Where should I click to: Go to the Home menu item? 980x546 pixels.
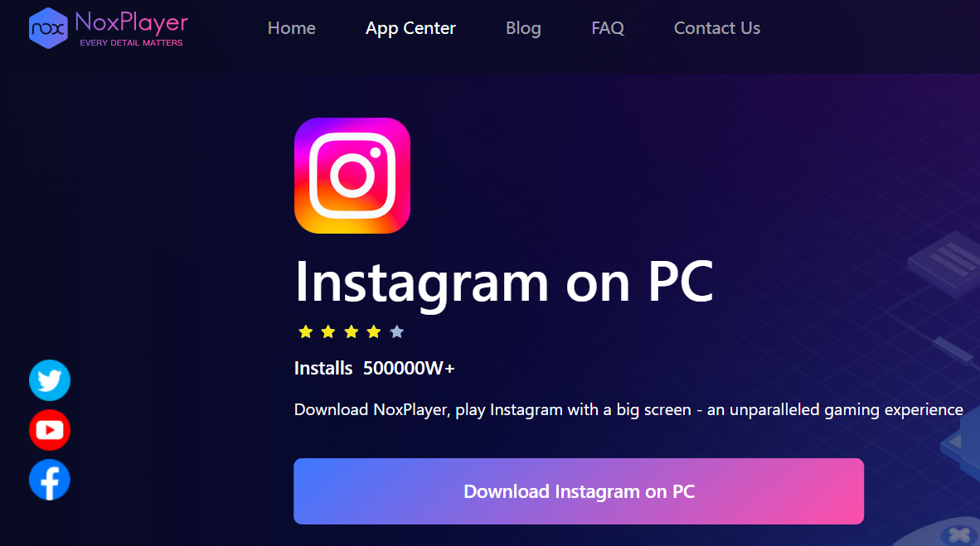[x=291, y=28]
